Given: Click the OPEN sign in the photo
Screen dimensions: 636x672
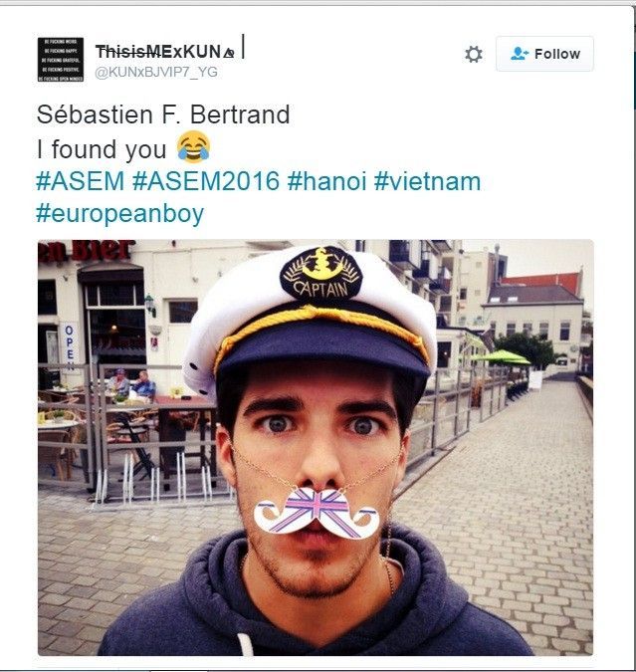Looking at the screenshot, I should pyautogui.click(x=70, y=346).
